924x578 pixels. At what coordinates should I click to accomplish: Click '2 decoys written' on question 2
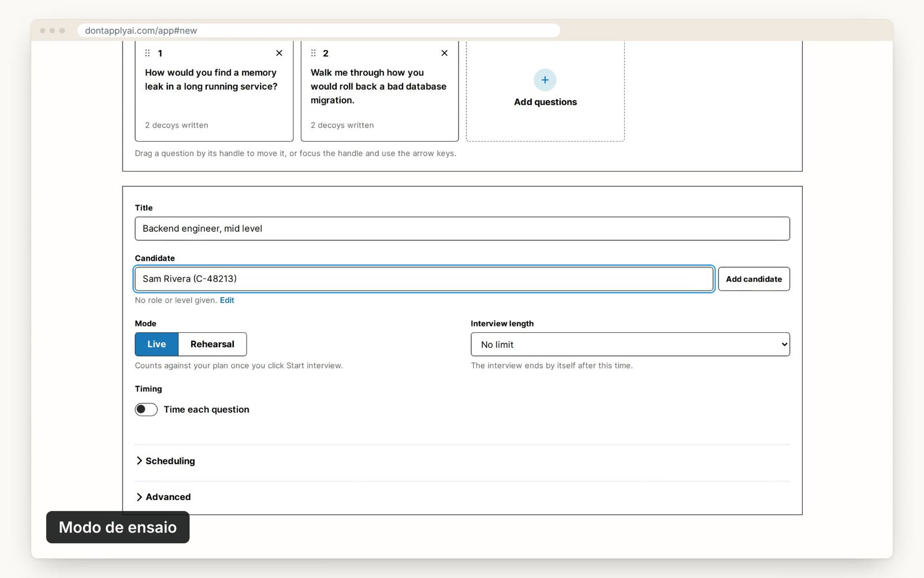342,125
